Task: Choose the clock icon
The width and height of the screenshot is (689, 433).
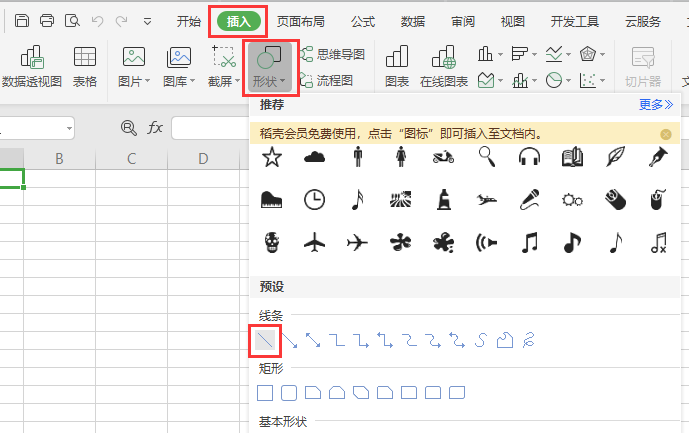Action: pos(314,199)
